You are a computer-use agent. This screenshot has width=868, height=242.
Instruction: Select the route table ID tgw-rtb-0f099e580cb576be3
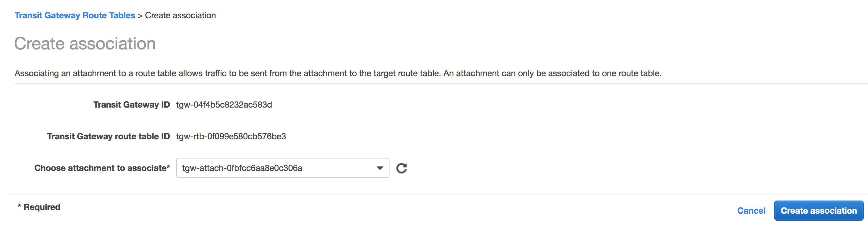[231, 137]
